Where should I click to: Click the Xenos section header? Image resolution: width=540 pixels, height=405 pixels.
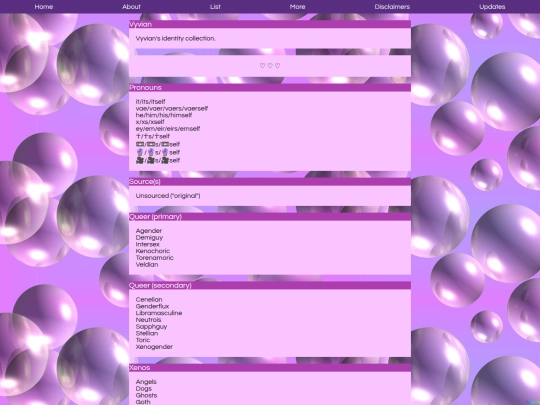[x=270, y=368]
